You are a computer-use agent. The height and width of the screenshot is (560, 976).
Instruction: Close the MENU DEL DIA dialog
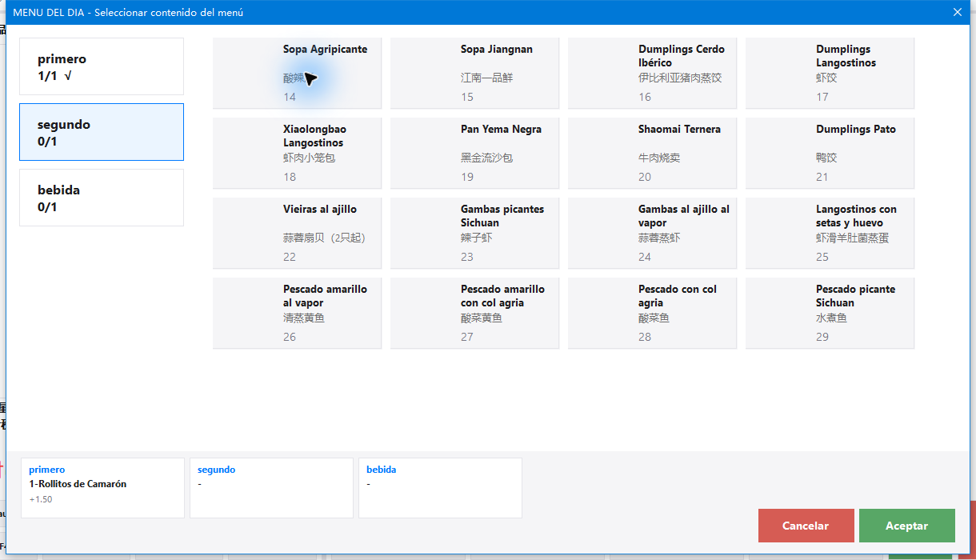pyautogui.click(x=958, y=12)
